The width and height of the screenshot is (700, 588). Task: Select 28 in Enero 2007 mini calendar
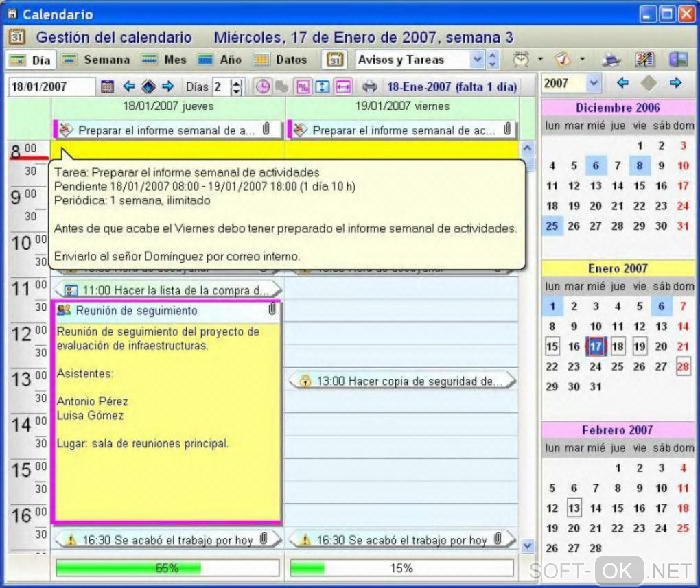pyautogui.click(x=683, y=366)
